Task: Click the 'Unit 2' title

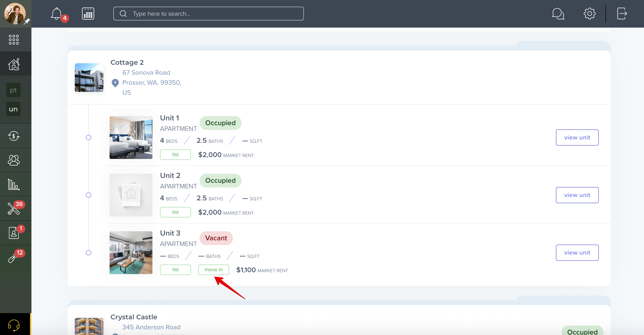Action: [170, 175]
